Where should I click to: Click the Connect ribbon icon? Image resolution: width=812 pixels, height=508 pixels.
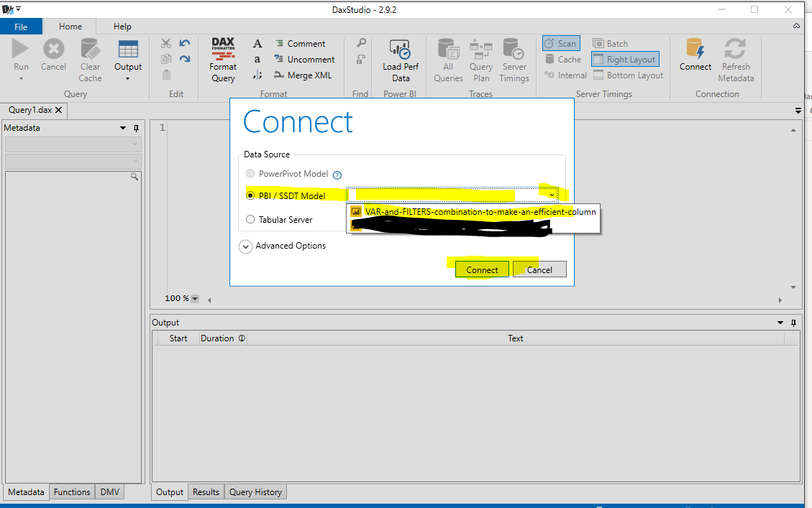point(695,49)
